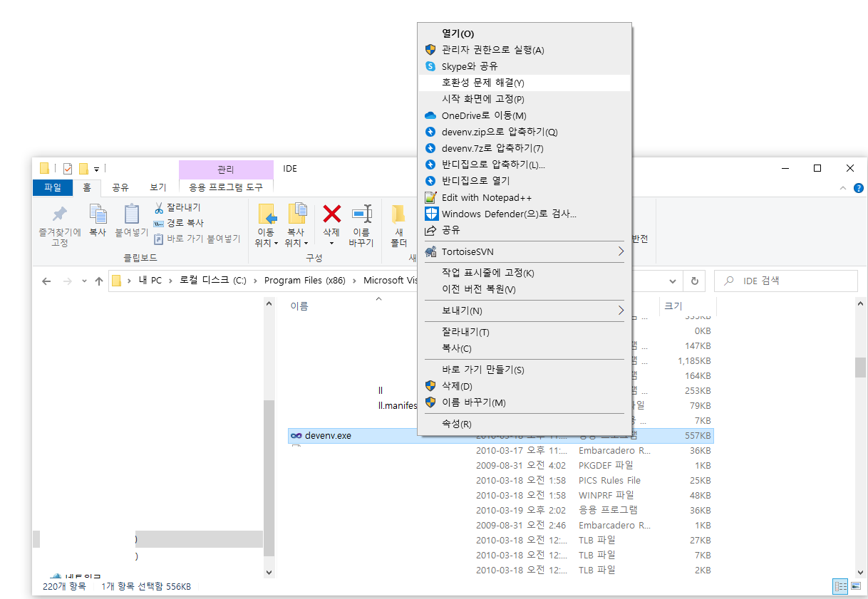The height and width of the screenshot is (599, 868).
Task: Click the scissors 잘라내기 button in the ribbon
Action: click(177, 207)
